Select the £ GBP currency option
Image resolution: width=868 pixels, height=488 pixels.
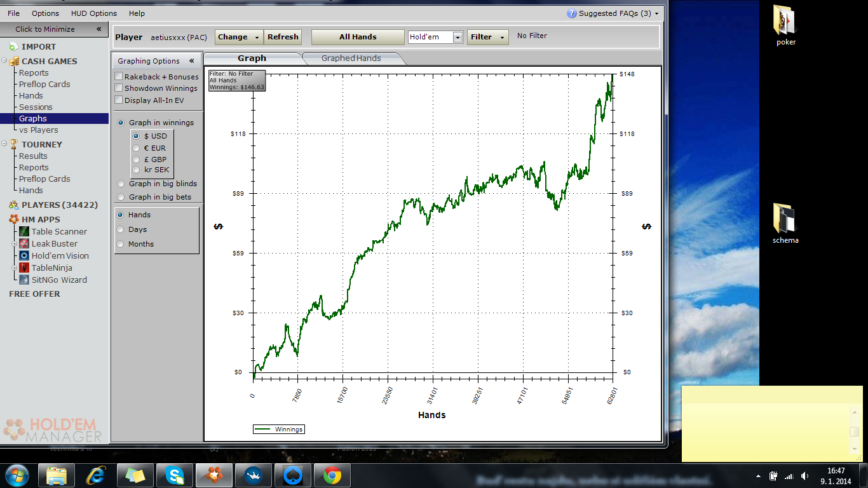point(136,159)
